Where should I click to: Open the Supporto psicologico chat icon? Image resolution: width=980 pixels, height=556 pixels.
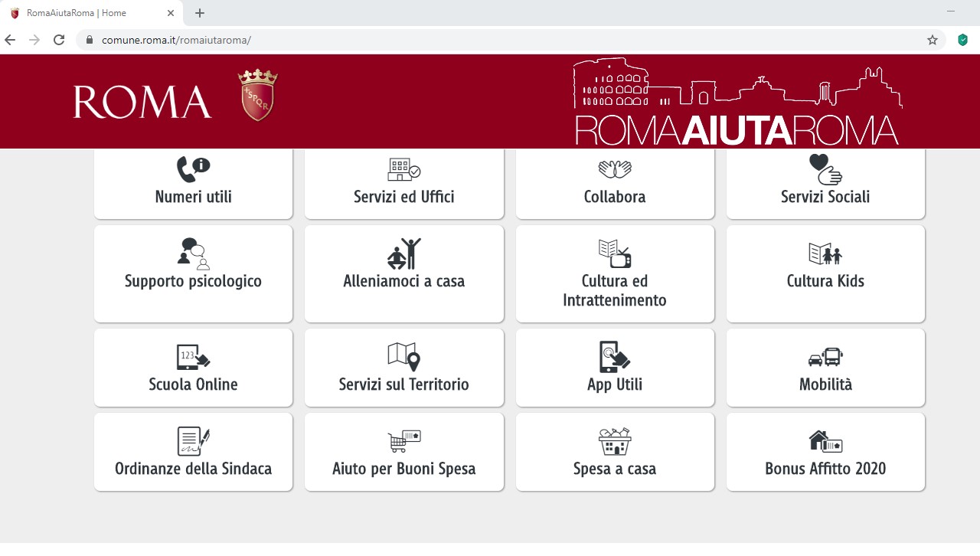[x=193, y=253]
